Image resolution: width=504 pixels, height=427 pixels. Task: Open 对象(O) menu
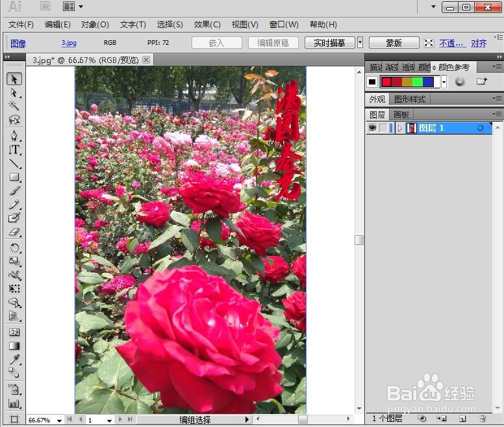(x=95, y=25)
